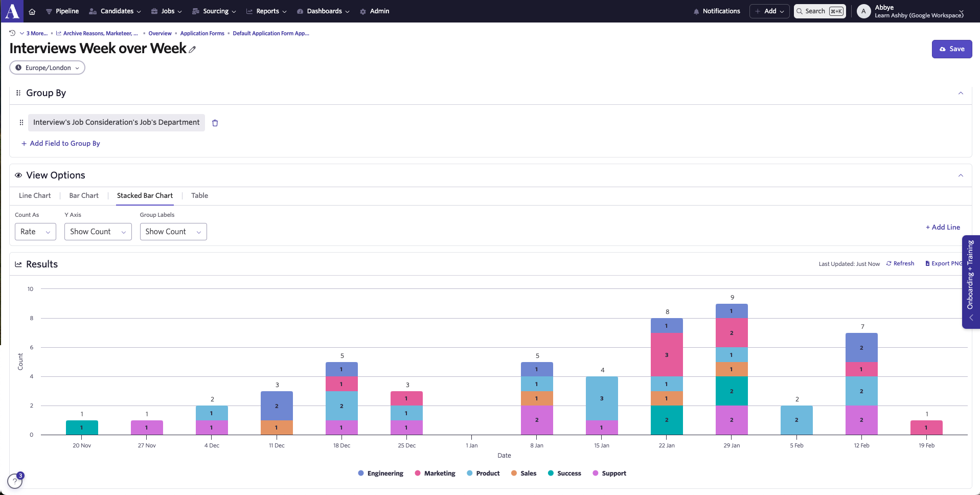The width and height of the screenshot is (980, 495).
Task: Collapse the Group By section chevron
Action: (961, 93)
